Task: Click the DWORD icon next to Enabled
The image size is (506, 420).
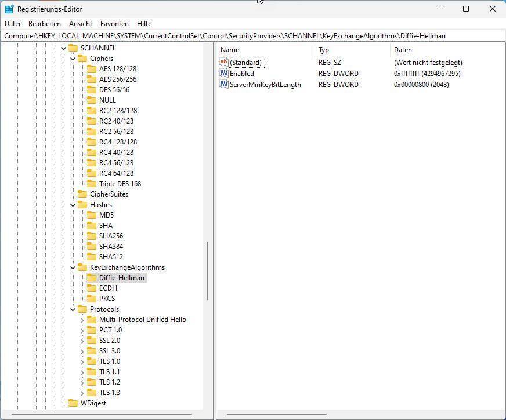Action: click(x=224, y=74)
